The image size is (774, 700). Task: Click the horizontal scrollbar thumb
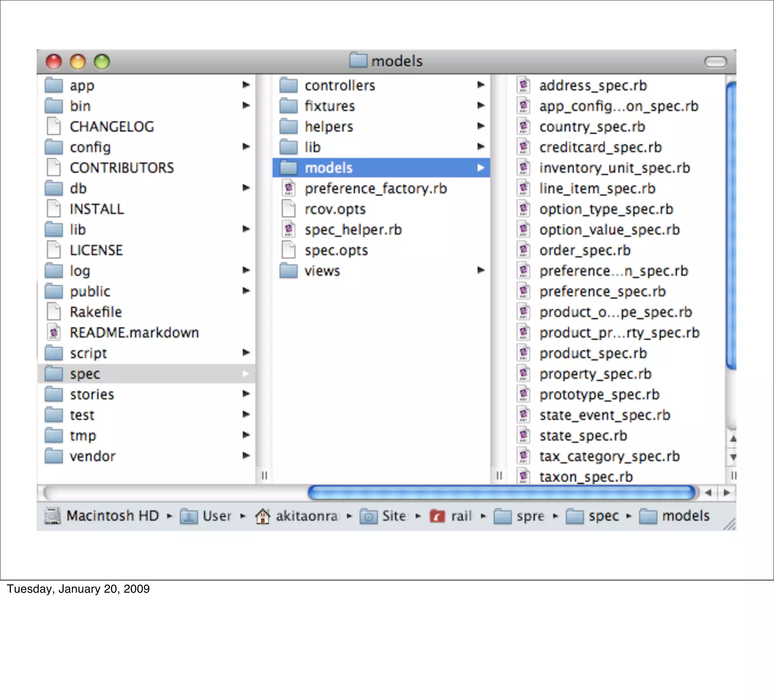pos(501,492)
